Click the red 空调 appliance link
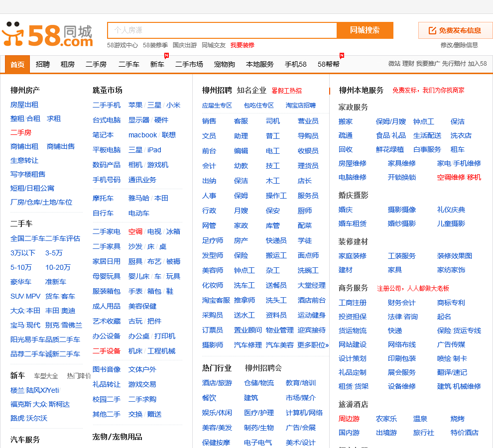The height and width of the screenshot is (448, 493). tap(135, 231)
